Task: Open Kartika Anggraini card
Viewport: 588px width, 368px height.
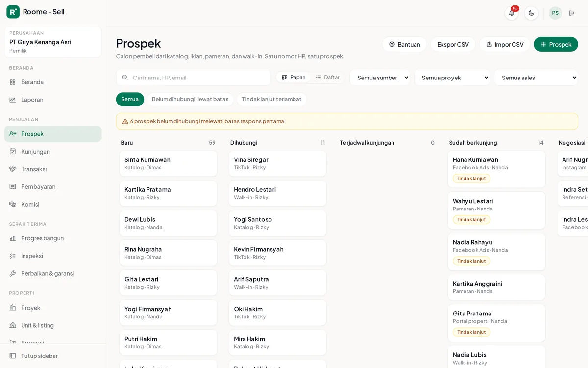Action: [496, 288]
